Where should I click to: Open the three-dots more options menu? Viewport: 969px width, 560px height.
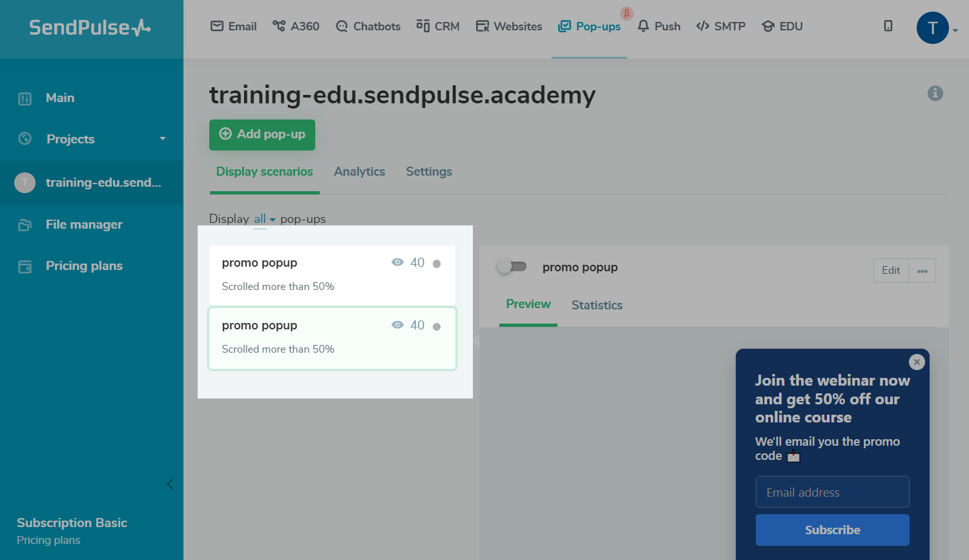922,271
